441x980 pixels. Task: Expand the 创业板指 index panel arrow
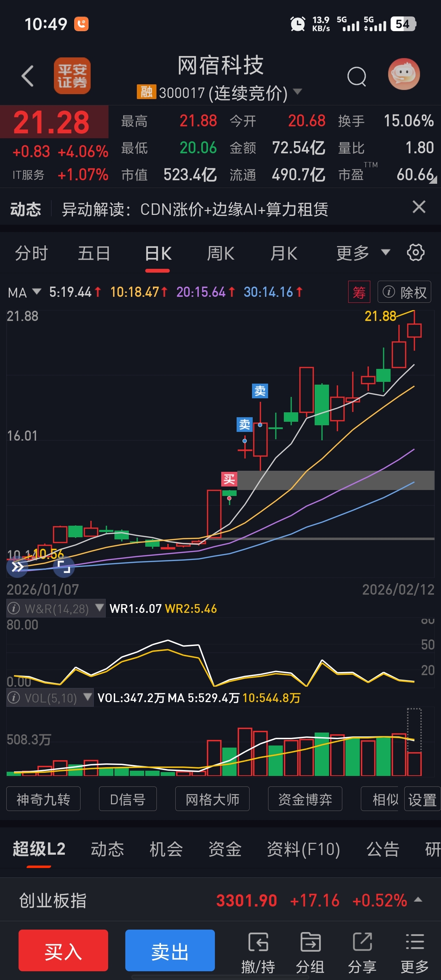point(418,900)
